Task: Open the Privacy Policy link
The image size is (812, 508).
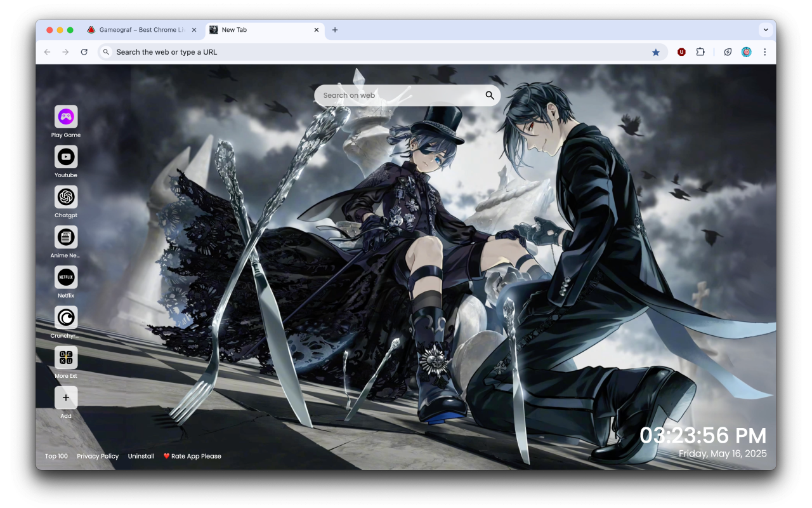Action: pyautogui.click(x=98, y=456)
